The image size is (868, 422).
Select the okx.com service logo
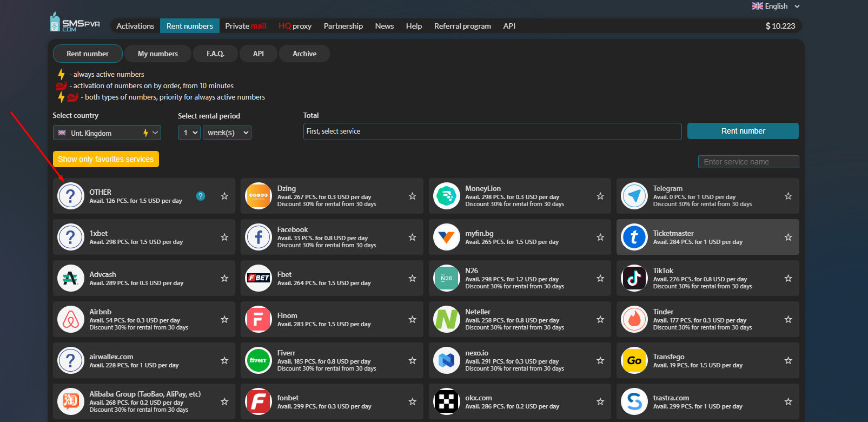click(x=447, y=401)
